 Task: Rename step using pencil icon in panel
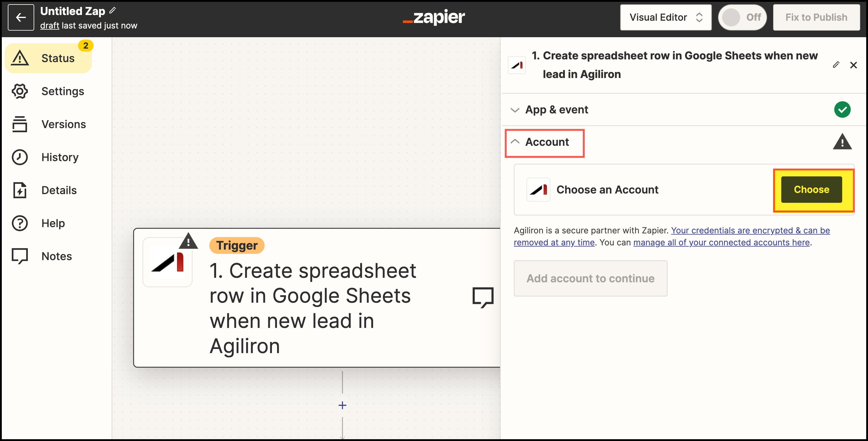coord(836,65)
